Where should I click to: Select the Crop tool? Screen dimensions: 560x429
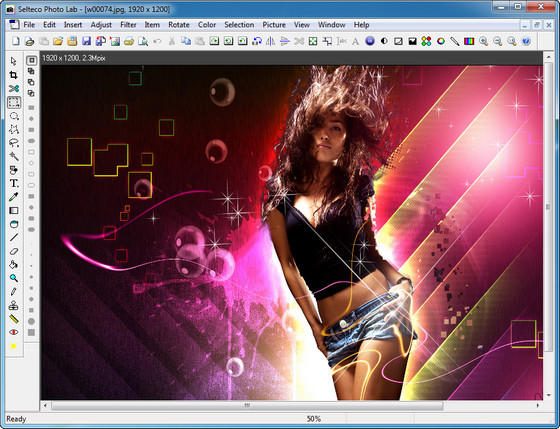point(14,75)
